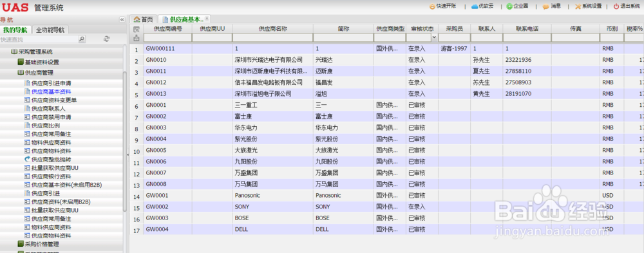Image resolution: width=644 pixels, height=253 pixels.
Task: Sort by the 采购员 column header
Action: coord(454,29)
